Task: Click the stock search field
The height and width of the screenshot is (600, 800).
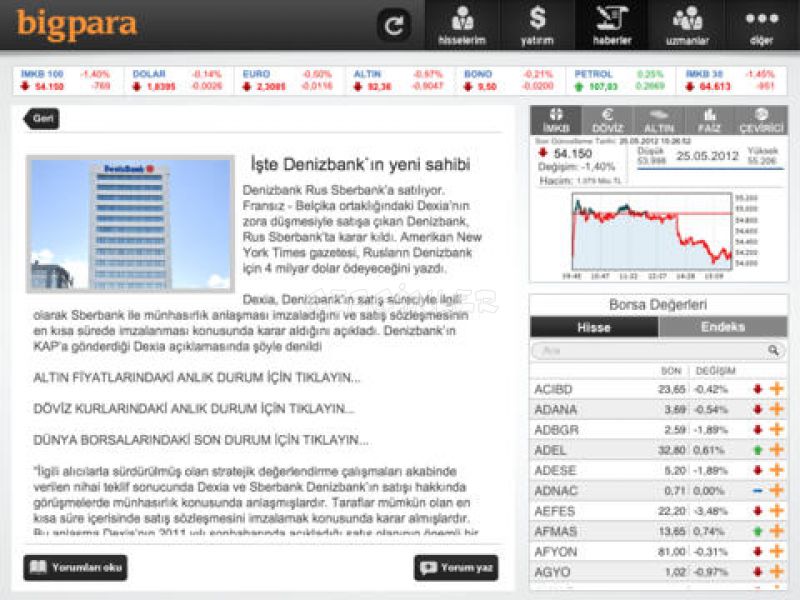Action: click(x=658, y=351)
